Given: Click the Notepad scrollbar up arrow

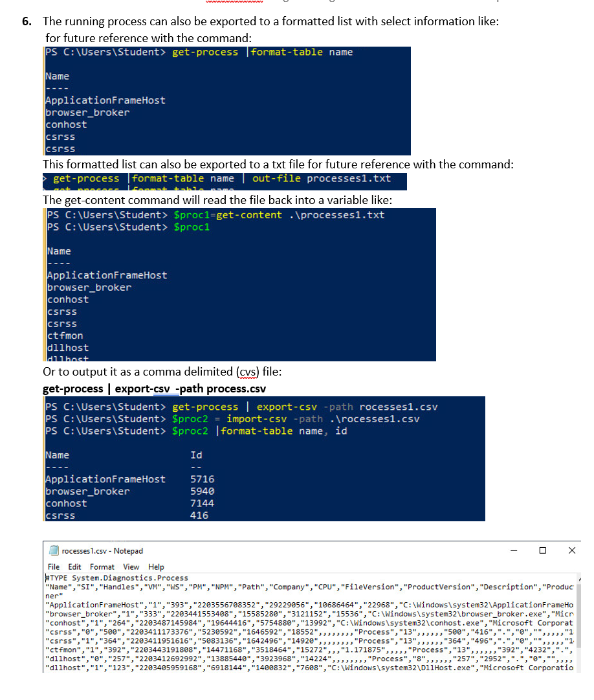Looking at the screenshot, I should 579,578.
